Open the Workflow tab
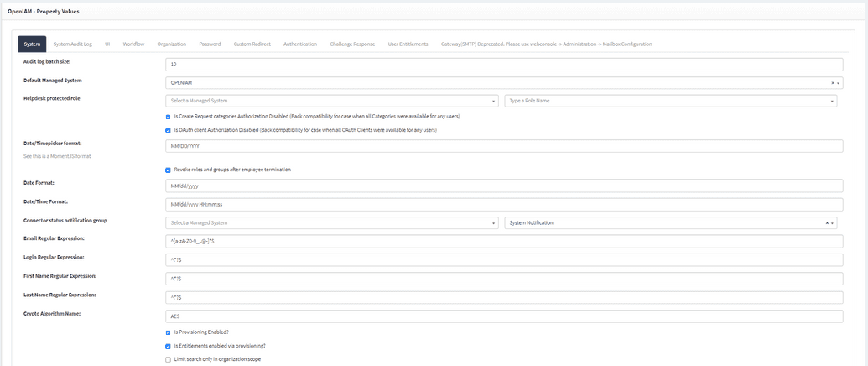This screenshot has height=366, width=868. 133,44
